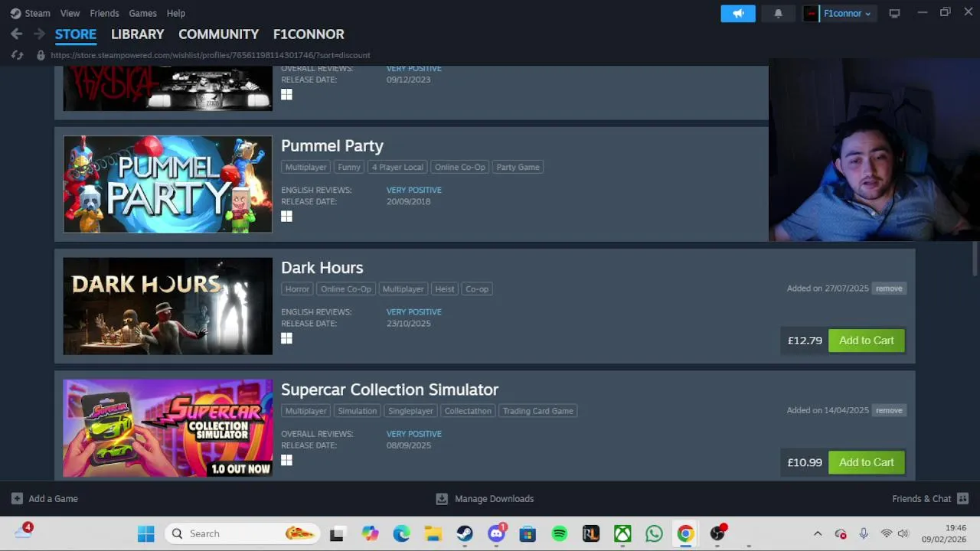980x551 pixels.
Task: Click the wishlist URL address bar
Action: pyautogui.click(x=211, y=55)
